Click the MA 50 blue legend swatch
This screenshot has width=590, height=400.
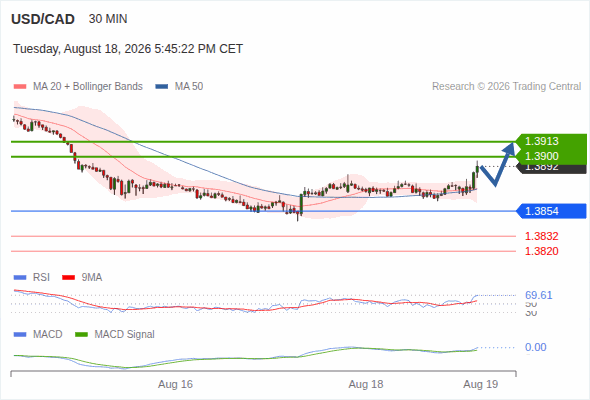162,87
